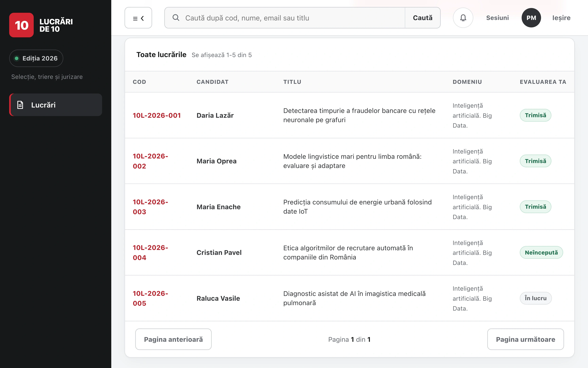Collapse the sidebar with the menu toggle

(x=138, y=18)
